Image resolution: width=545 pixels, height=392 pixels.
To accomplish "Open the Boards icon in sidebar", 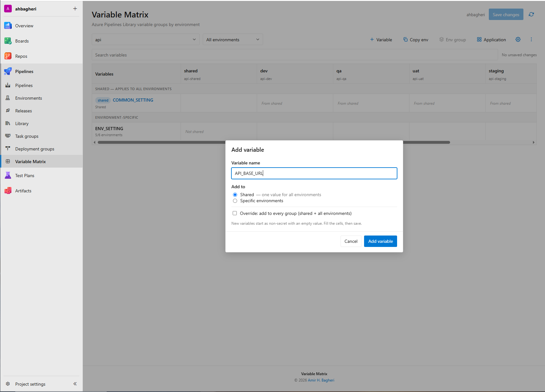I will (8, 41).
